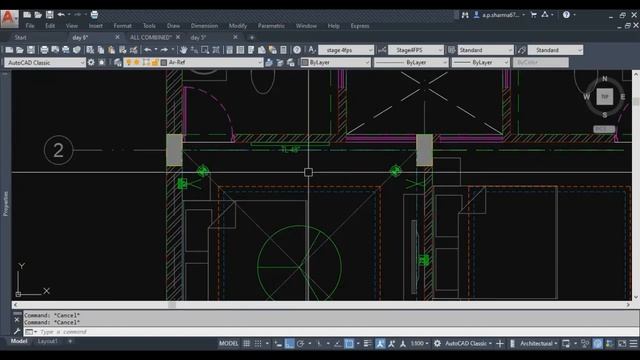Open the Stage4FPS dimension style dropdown
This screenshot has width=640, height=360.
(416, 50)
